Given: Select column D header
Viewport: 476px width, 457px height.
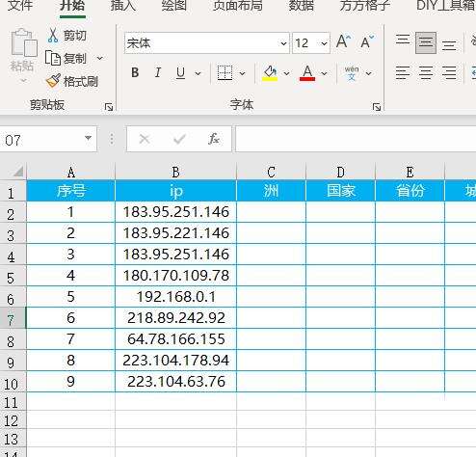Looking at the screenshot, I should pyautogui.click(x=340, y=172).
